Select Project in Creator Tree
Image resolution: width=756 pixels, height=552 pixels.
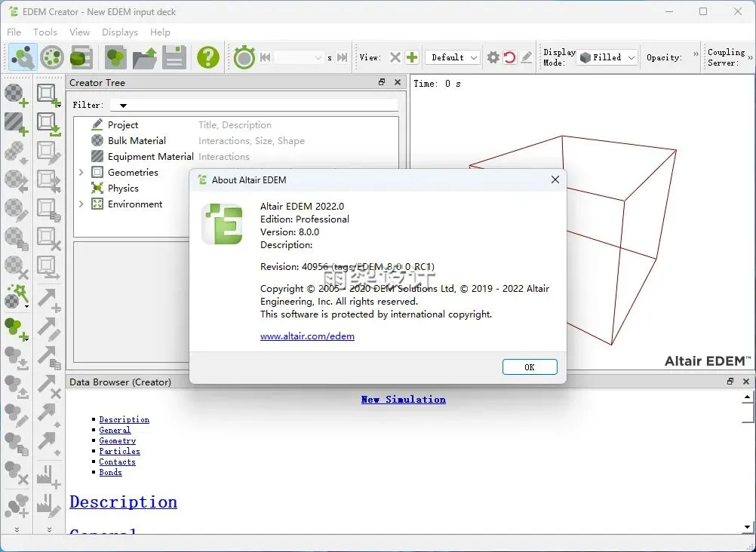pos(123,125)
